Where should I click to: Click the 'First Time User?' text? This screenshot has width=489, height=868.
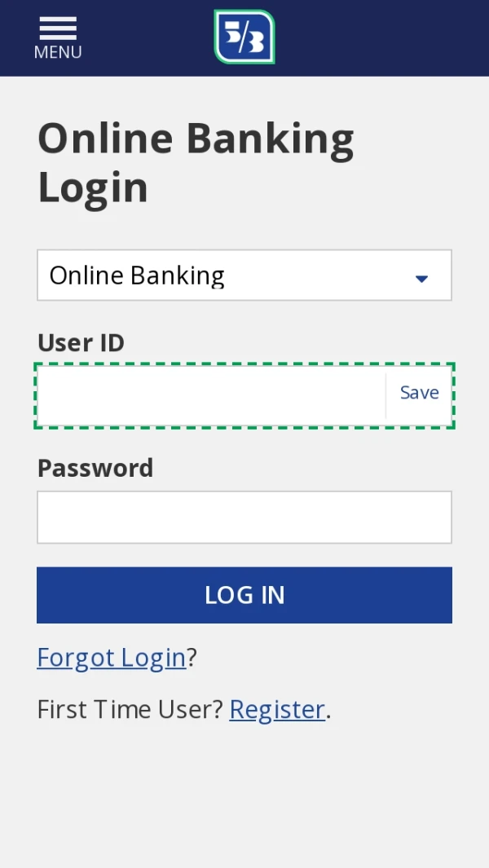(x=130, y=710)
